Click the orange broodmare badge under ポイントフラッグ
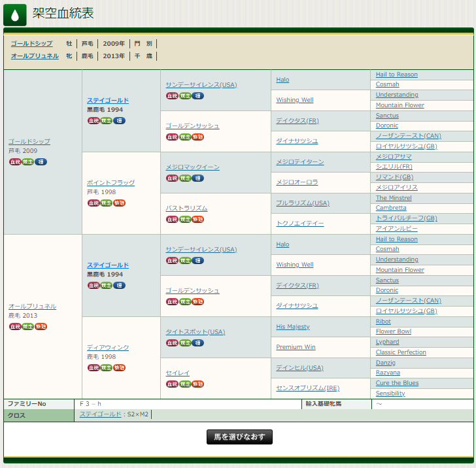This screenshot has width=476, height=468. coord(119,203)
